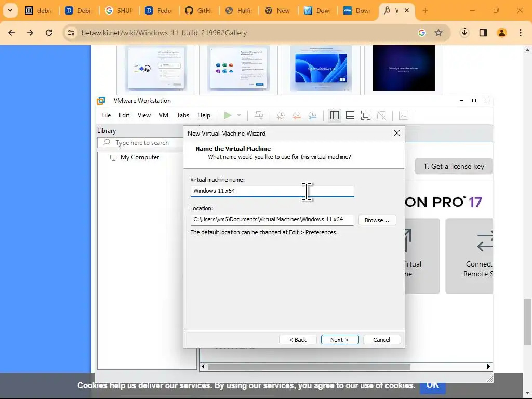Click the Unity mode toolbar icon
Viewport: 532px width, 399px height.
pos(381,115)
